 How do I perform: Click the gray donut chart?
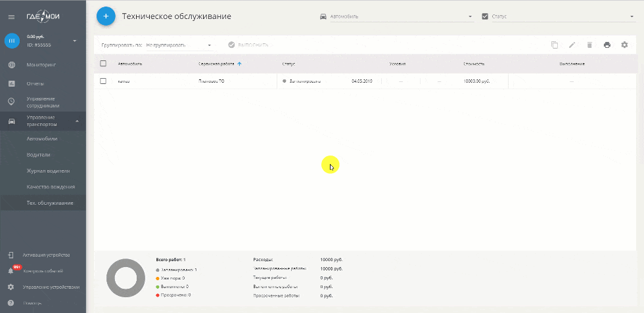pos(126,278)
